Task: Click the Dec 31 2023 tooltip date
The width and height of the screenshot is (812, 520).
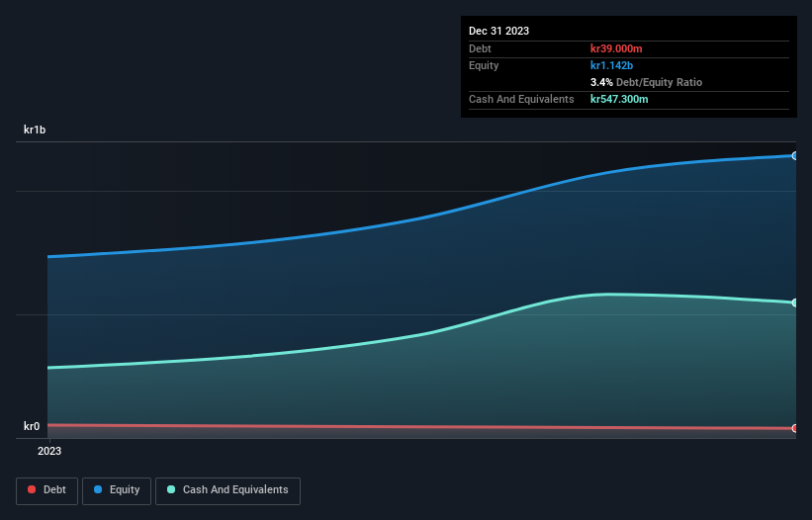Action: point(498,31)
